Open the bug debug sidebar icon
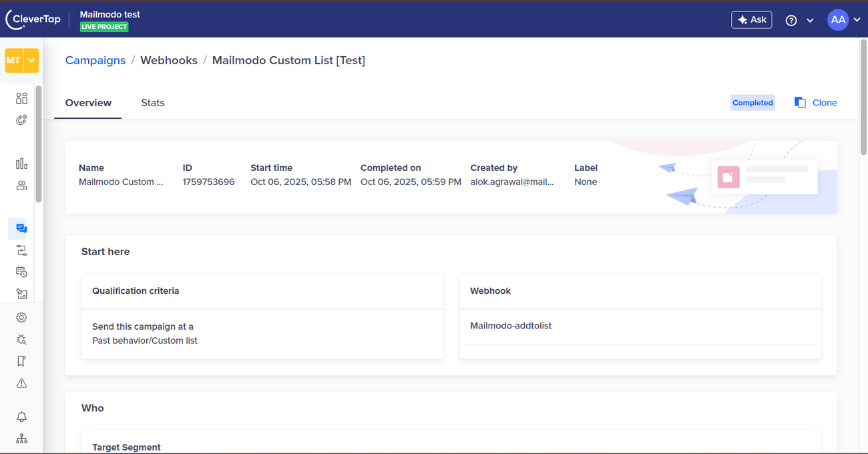The height and width of the screenshot is (454, 868). pyautogui.click(x=21, y=339)
